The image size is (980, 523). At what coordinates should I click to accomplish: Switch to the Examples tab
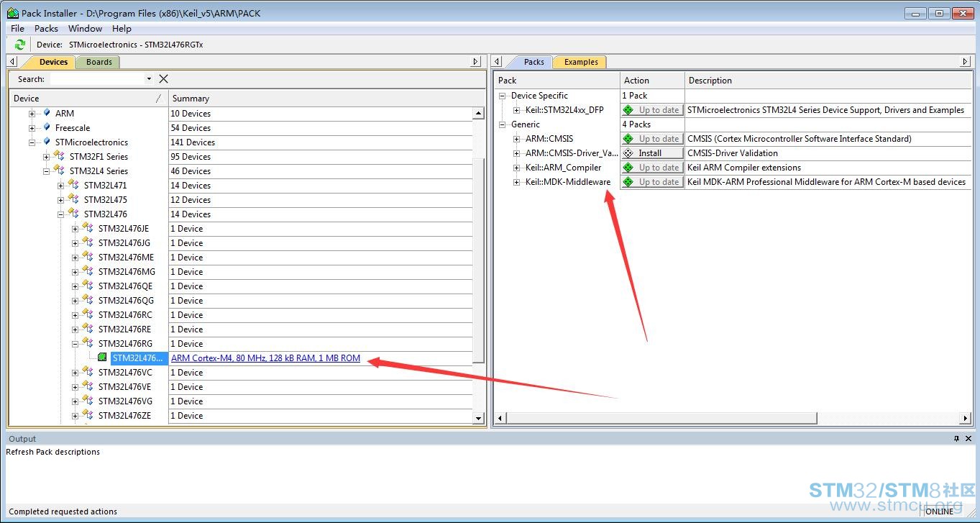click(581, 62)
